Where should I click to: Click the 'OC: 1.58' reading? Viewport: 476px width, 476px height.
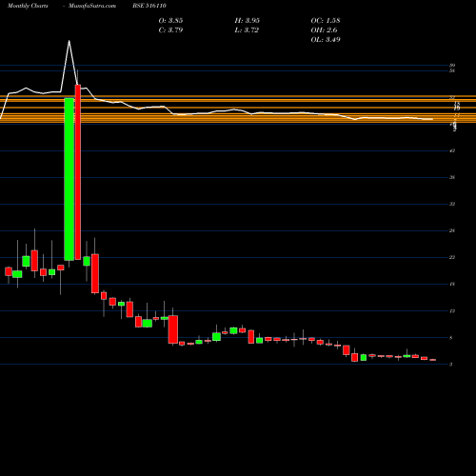click(326, 21)
